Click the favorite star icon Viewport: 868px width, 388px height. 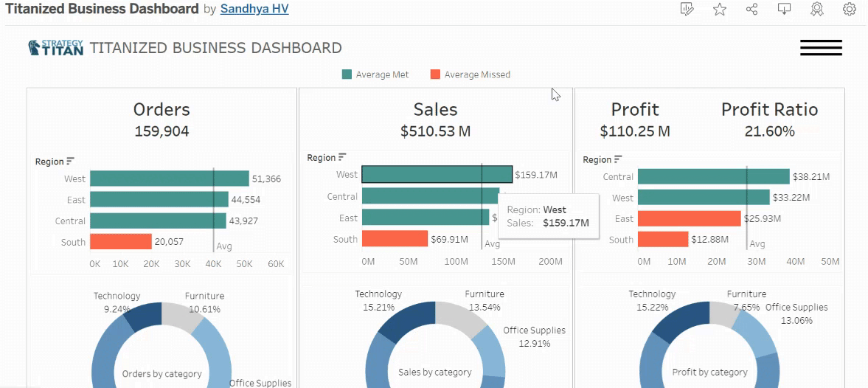click(719, 10)
